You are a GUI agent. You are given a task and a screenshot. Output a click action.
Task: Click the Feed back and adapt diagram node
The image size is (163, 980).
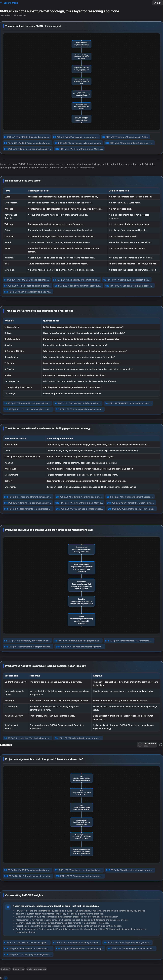(81, 119)
